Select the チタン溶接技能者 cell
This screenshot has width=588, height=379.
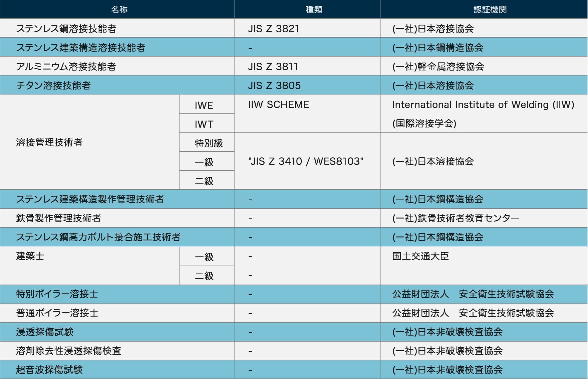pos(117,85)
